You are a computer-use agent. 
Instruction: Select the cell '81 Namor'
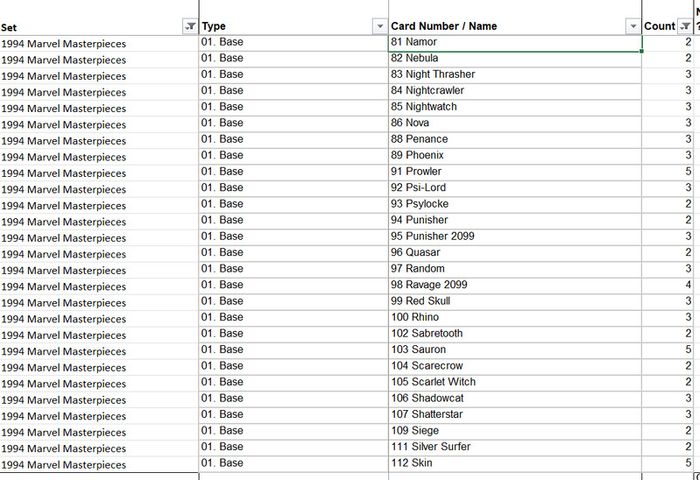(x=515, y=43)
